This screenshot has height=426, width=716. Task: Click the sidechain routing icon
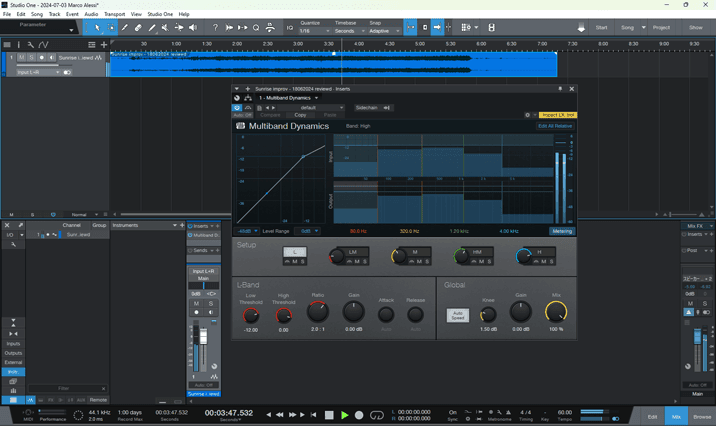pos(387,108)
